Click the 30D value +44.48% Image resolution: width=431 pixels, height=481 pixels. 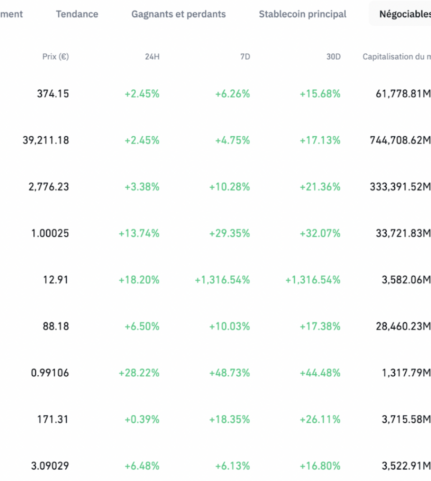coord(320,373)
